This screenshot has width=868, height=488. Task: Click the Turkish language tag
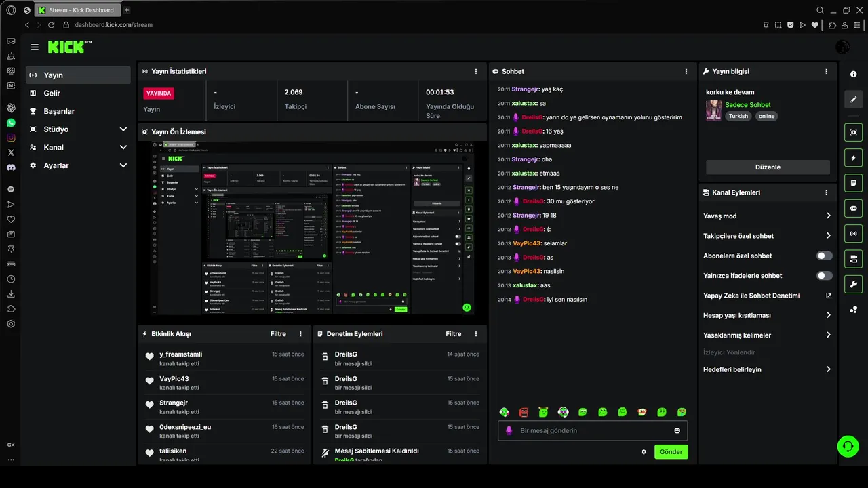738,116
